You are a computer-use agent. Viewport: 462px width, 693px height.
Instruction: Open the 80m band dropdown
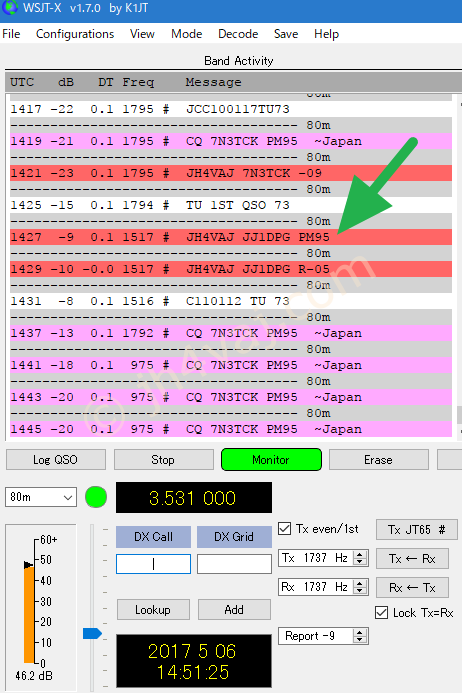tap(41, 497)
